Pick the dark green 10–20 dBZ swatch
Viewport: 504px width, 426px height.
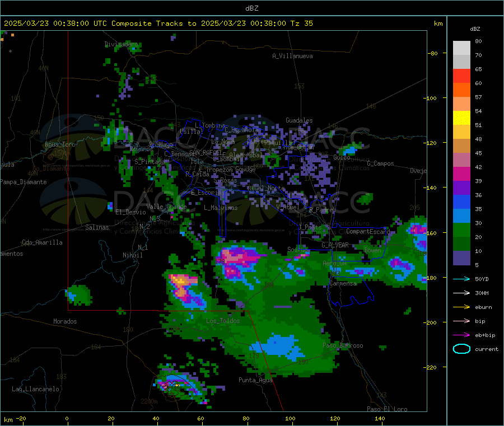[x=461, y=244]
